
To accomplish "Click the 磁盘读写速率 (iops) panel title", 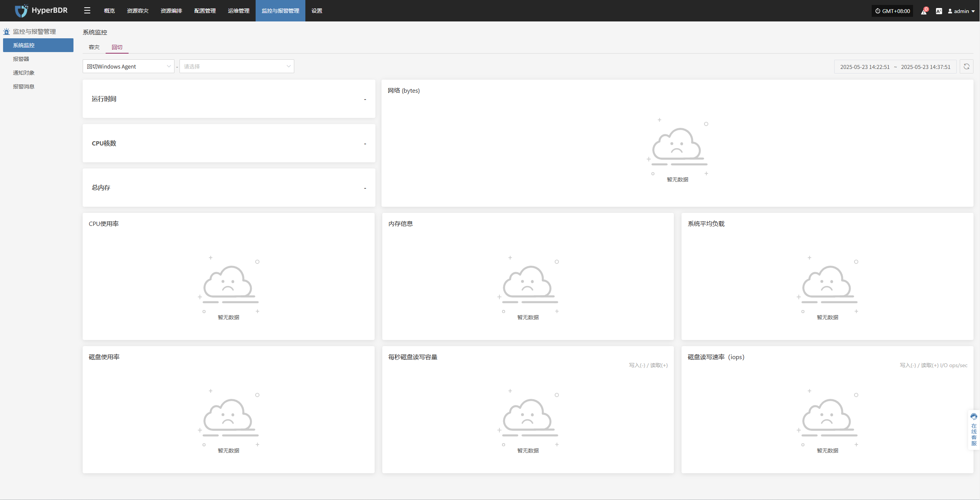I will [716, 357].
